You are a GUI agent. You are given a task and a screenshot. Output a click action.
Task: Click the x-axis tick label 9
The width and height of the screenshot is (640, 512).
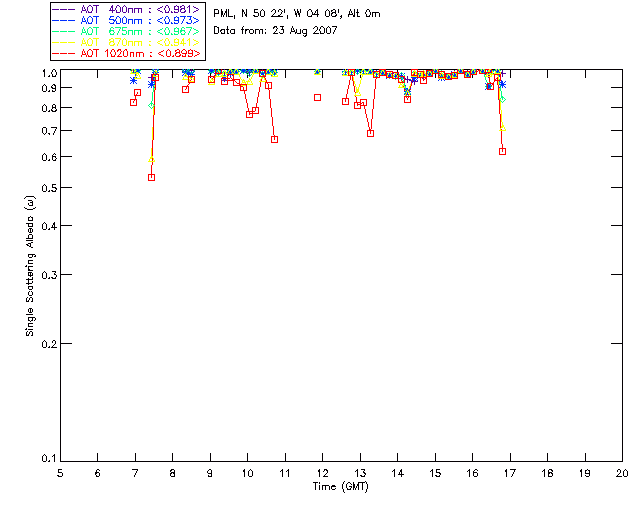[x=210, y=473]
